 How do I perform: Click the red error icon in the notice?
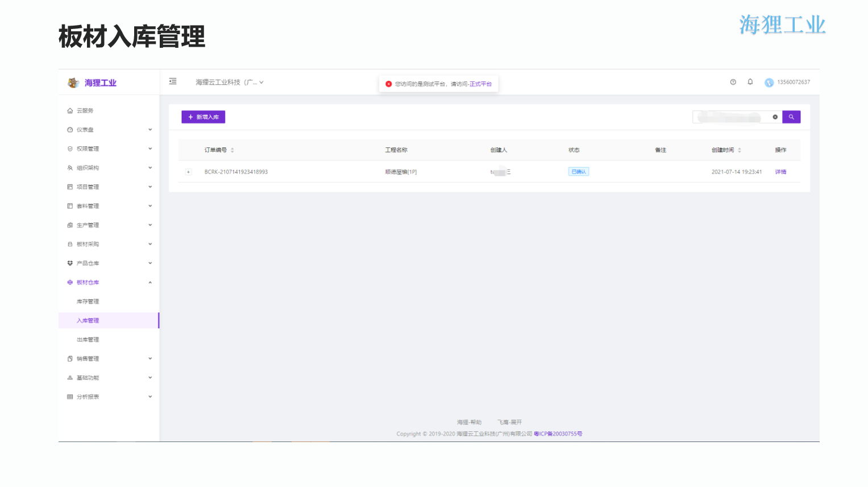[x=389, y=84]
